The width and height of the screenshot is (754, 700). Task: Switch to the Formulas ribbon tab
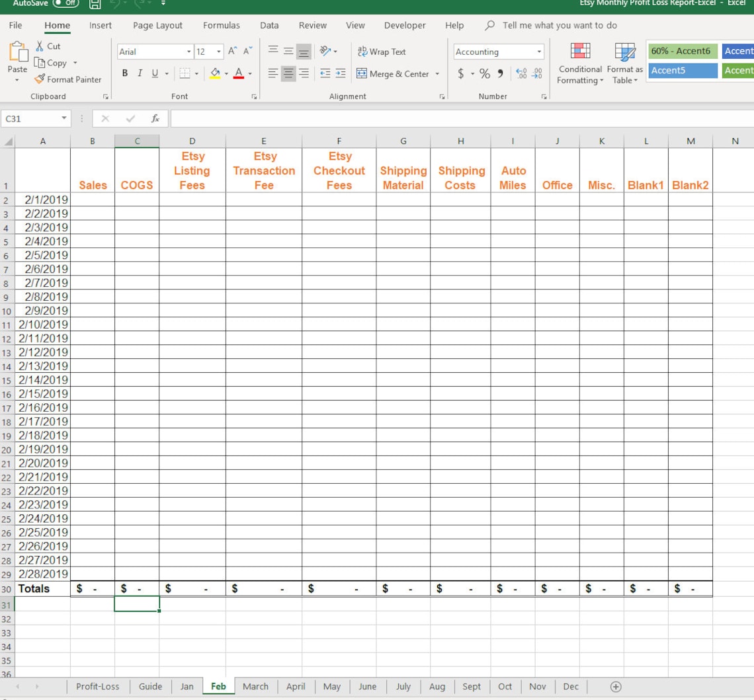pos(221,25)
